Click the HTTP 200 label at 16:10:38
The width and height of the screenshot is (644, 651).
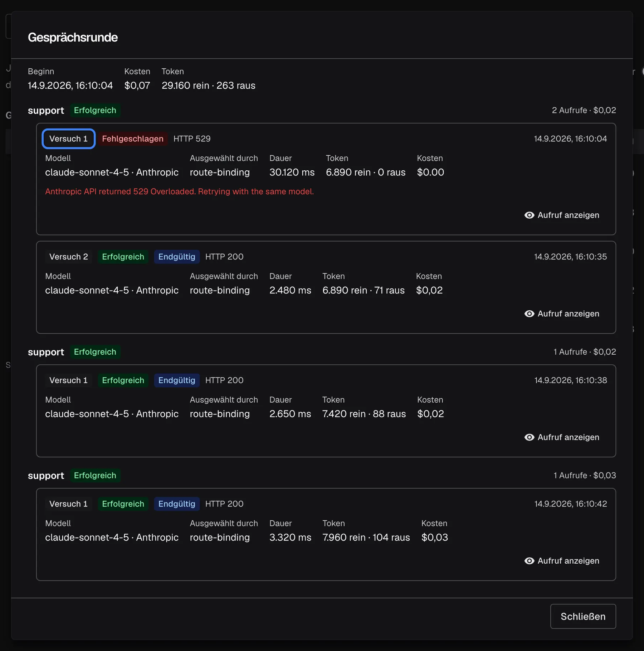224,380
